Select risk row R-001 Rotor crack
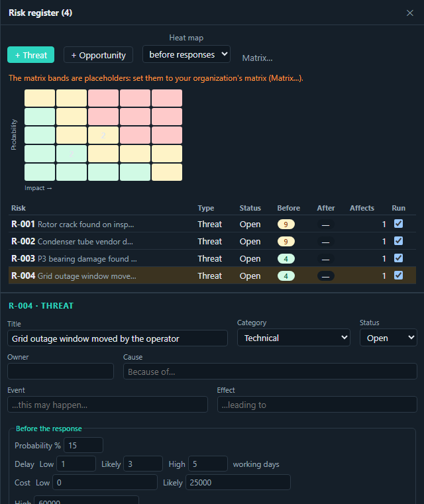 pos(212,224)
